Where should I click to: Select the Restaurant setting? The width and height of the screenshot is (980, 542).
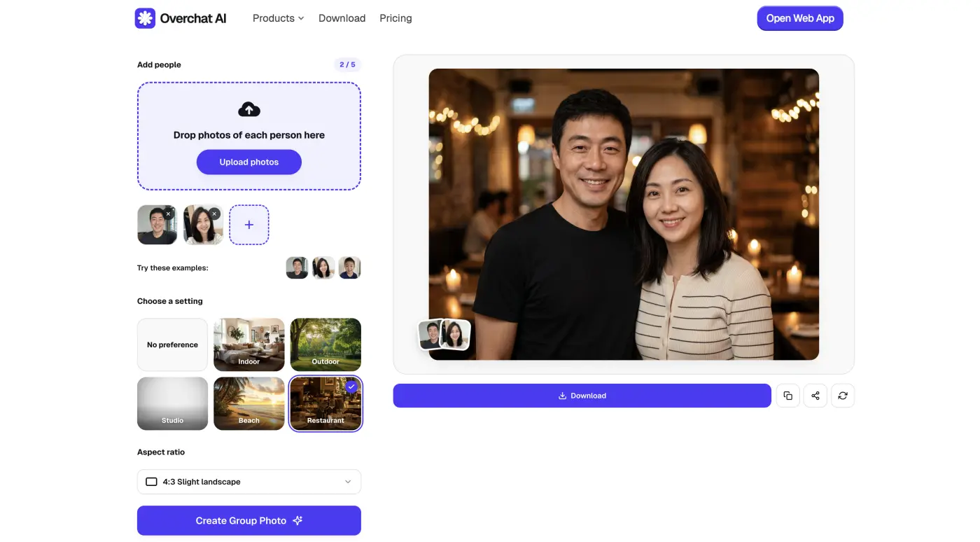[325, 403]
